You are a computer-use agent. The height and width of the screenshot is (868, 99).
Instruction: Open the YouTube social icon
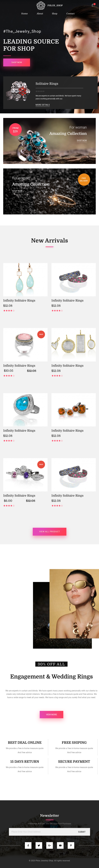[x=60, y=845]
